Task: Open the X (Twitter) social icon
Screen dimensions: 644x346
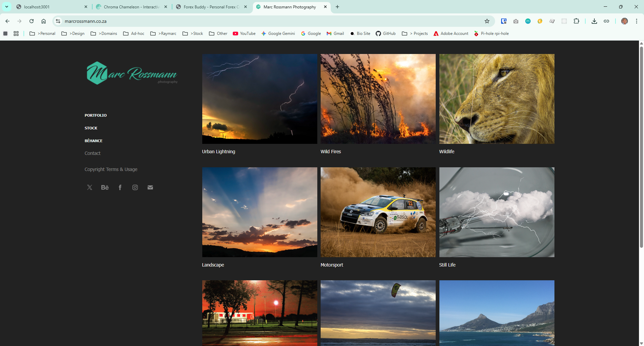Action: click(x=90, y=187)
